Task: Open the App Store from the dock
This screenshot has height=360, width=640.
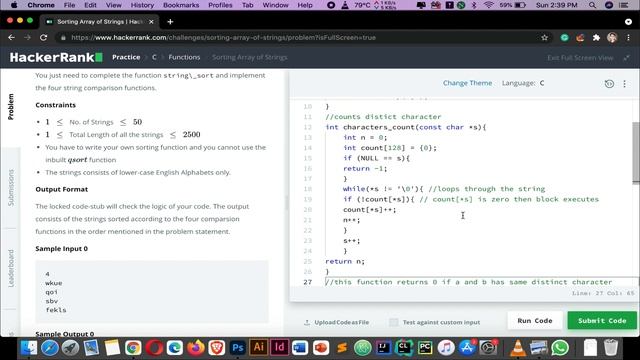Action: click(x=467, y=348)
